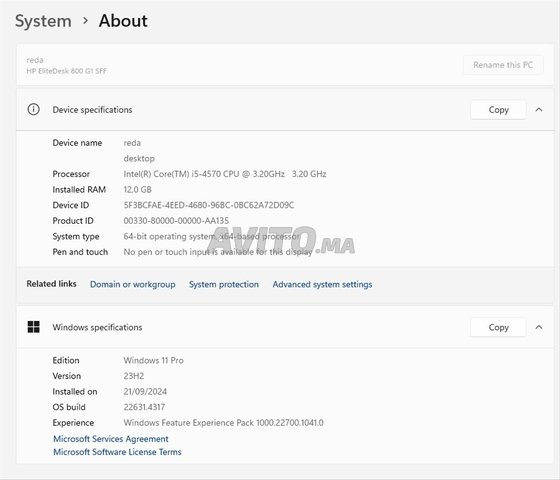560x480 pixels.
Task: Open the System protection link
Action: click(x=224, y=284)
